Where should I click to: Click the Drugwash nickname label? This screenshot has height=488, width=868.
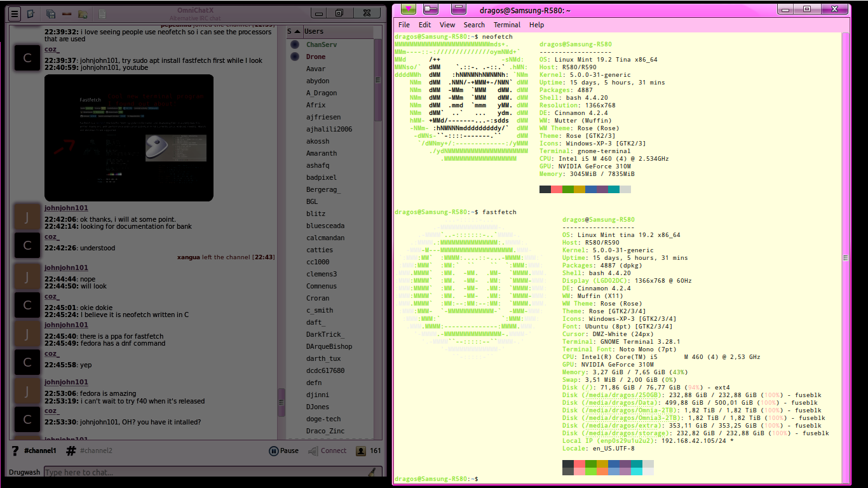click(24, 472)
